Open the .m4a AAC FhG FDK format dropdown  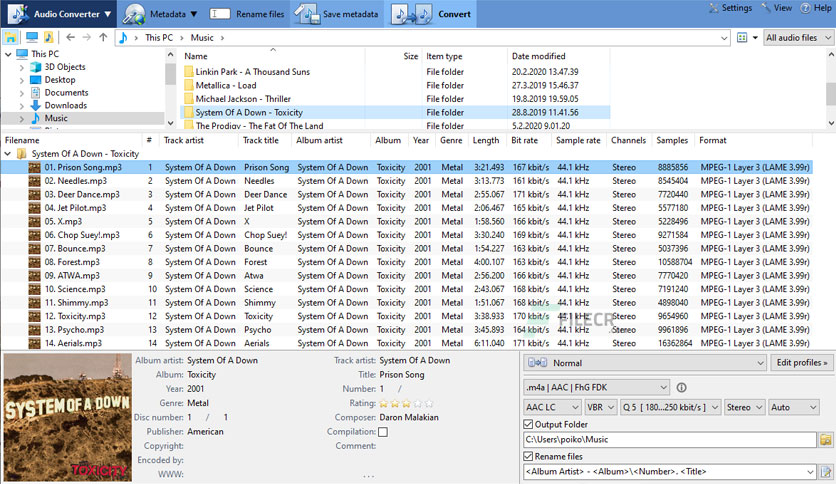597,388
